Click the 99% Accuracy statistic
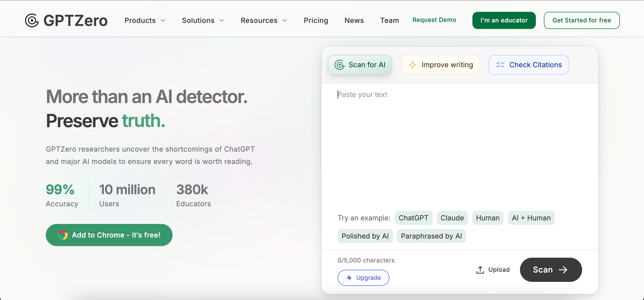Image resolution: width=644 pixels, height=300 pixels. tap(62, 195)
